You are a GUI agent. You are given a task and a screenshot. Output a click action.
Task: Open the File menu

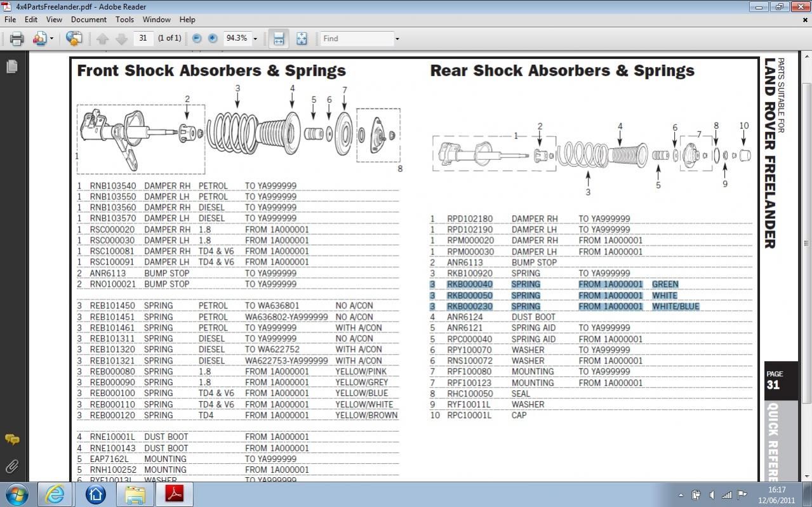point(10,20)
